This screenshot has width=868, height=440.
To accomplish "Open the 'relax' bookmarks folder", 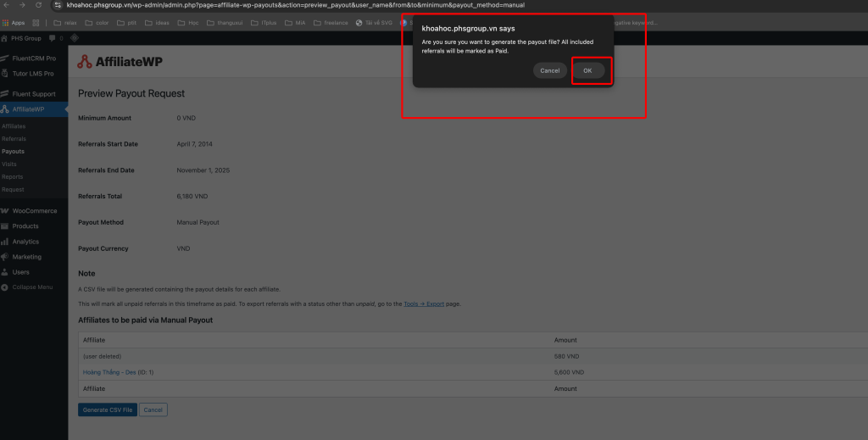I will [x=66, y=23].
